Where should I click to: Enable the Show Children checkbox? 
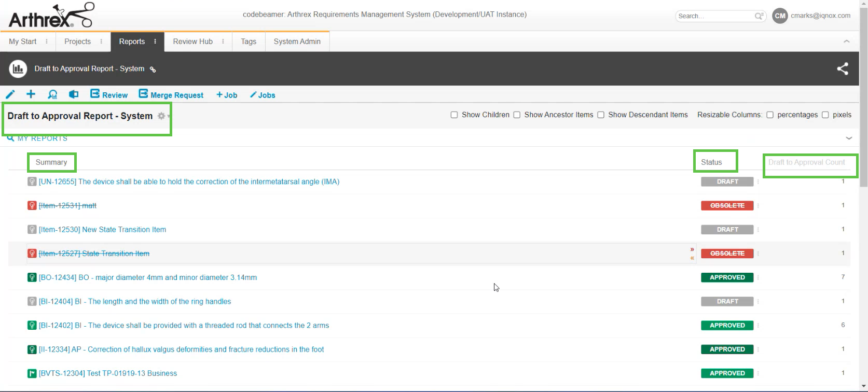[454, 115]
